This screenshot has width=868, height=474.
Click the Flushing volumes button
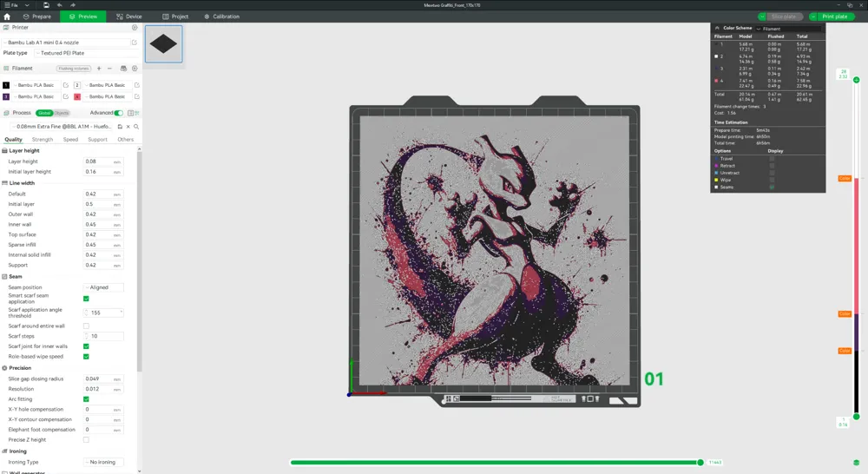tap(74, 69)
